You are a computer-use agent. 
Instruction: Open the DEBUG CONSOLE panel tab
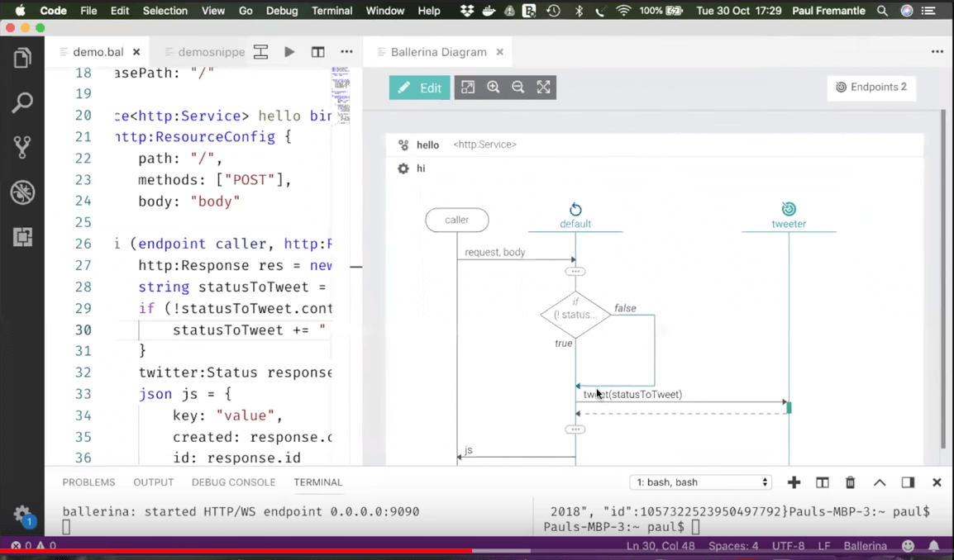(234, 482)
